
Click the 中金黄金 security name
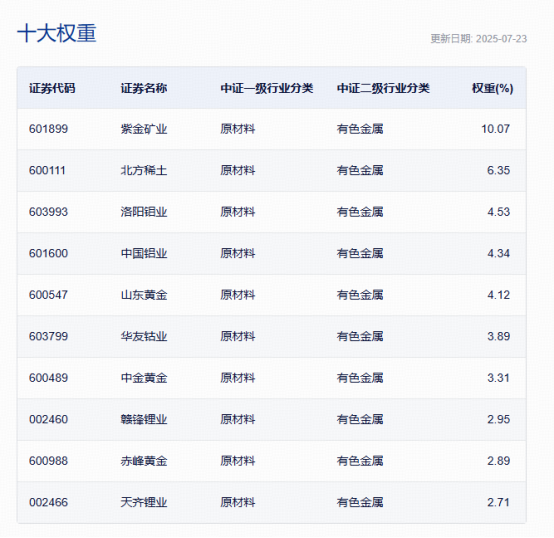tap(144, 378)
